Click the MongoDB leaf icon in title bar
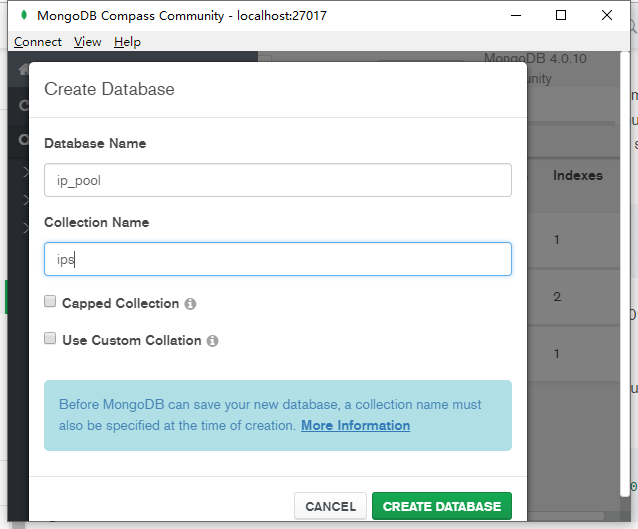Viewport: 638px width, 529px height. [24, 15]
